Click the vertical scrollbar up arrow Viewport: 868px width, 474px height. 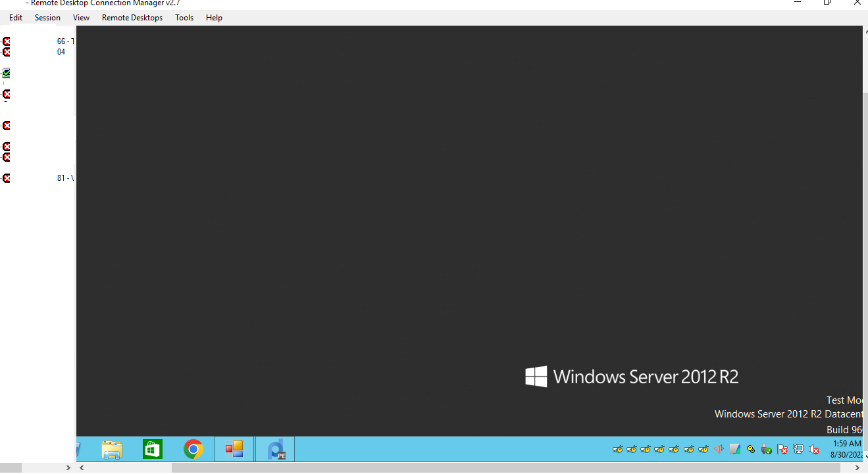[865, 31]
